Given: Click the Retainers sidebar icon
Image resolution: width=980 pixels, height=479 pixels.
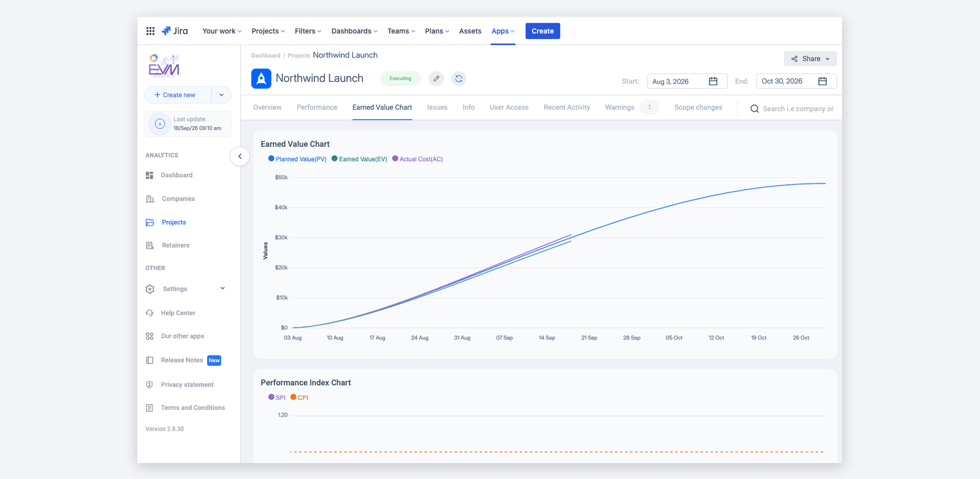Looking at the screenshot, I should pyautogui.click(x=150, y=245).
